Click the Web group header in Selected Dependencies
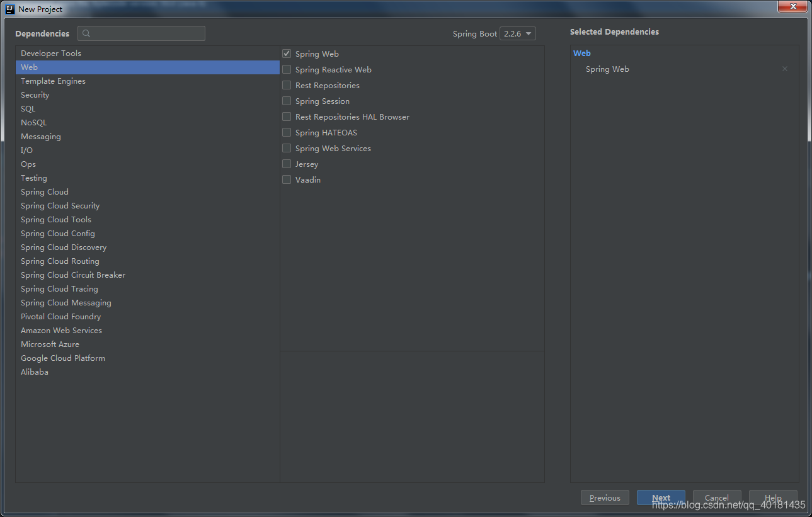The width and height of the screenshot is (812, 517). click(582, 54)
